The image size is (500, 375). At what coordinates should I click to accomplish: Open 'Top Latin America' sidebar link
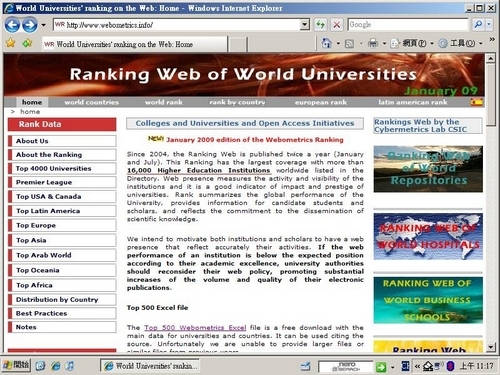click(x=62, y=211)
